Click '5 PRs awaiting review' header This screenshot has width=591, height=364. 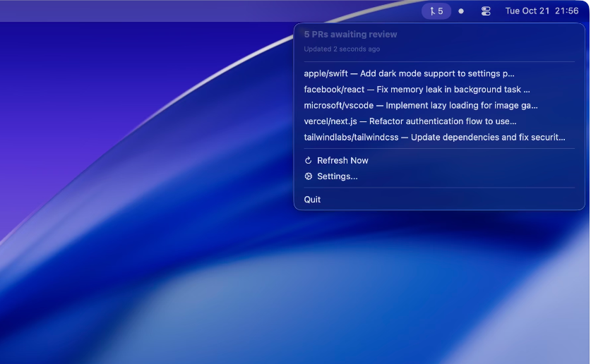click(x=350, y=35)
